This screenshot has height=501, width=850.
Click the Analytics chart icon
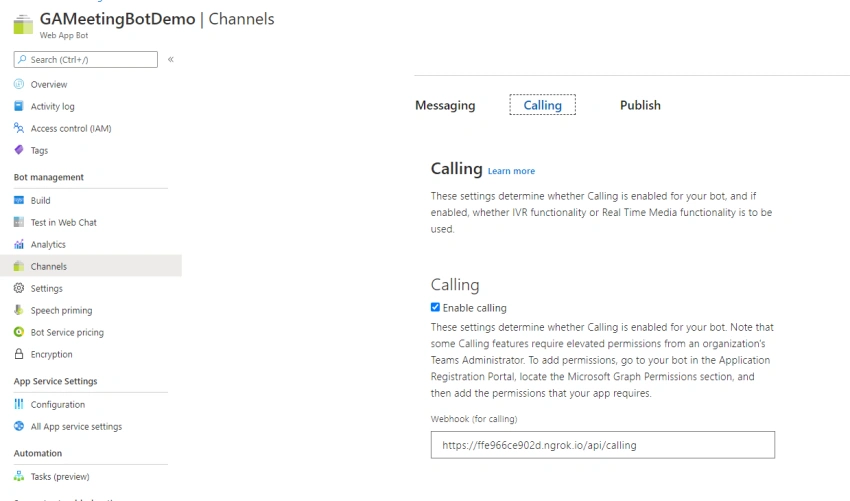pos(19,244)
